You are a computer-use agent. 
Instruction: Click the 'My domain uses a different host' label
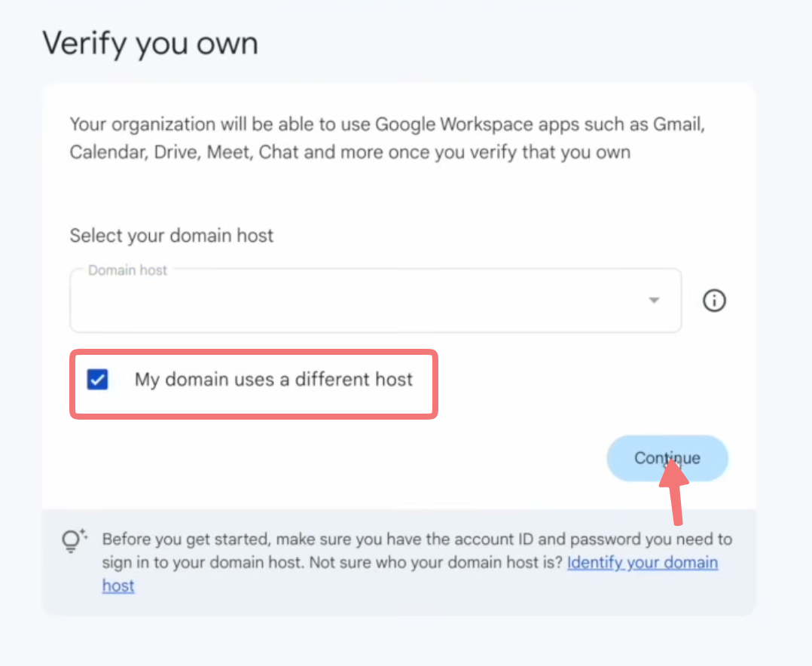point(273,380)
